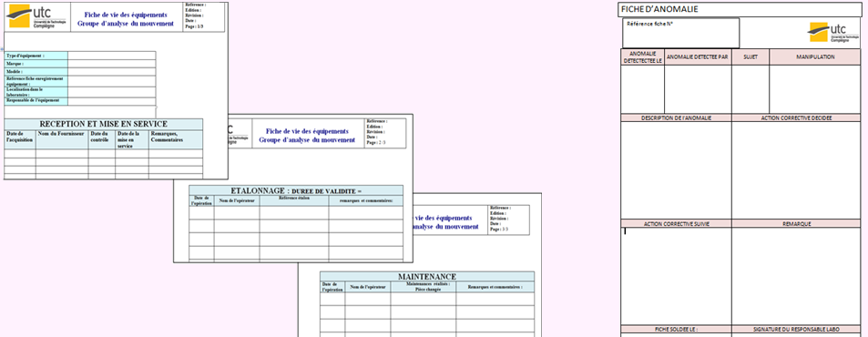Select the 'MAINTENANCE' heading
The width and height of the screenshot is (868, 337).
tap(427, 277)
